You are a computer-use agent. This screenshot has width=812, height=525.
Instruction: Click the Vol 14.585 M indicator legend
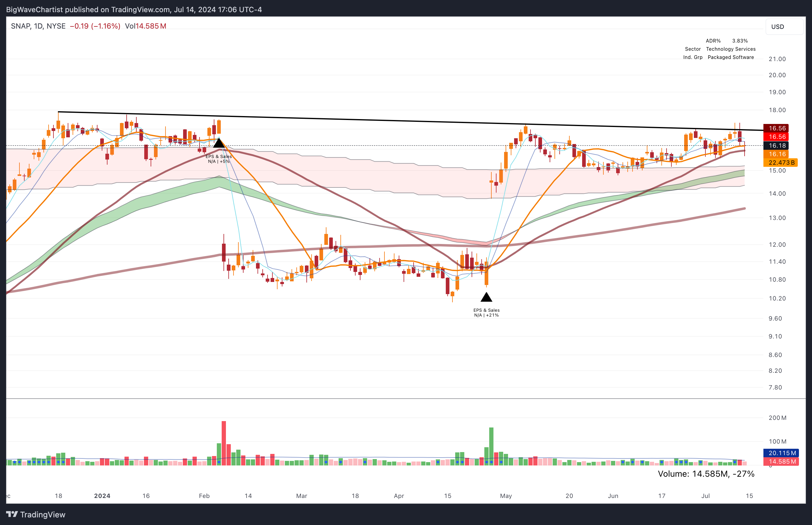145,26
